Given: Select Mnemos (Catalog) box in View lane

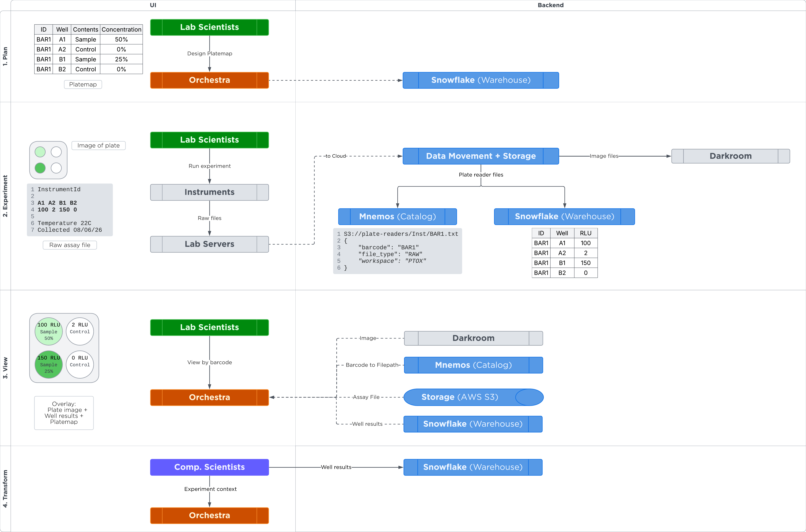Looking at the screenshot, I should 473,365.
